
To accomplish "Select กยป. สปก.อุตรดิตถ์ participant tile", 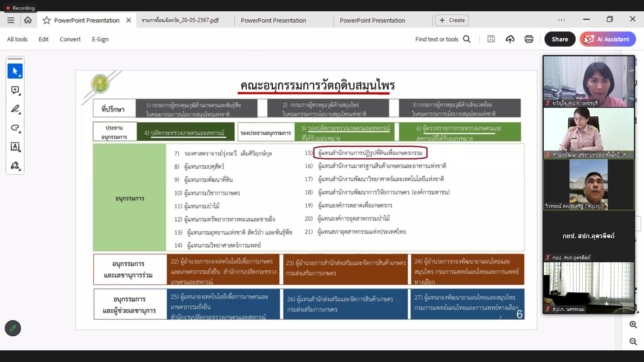I will click(588, 236).
